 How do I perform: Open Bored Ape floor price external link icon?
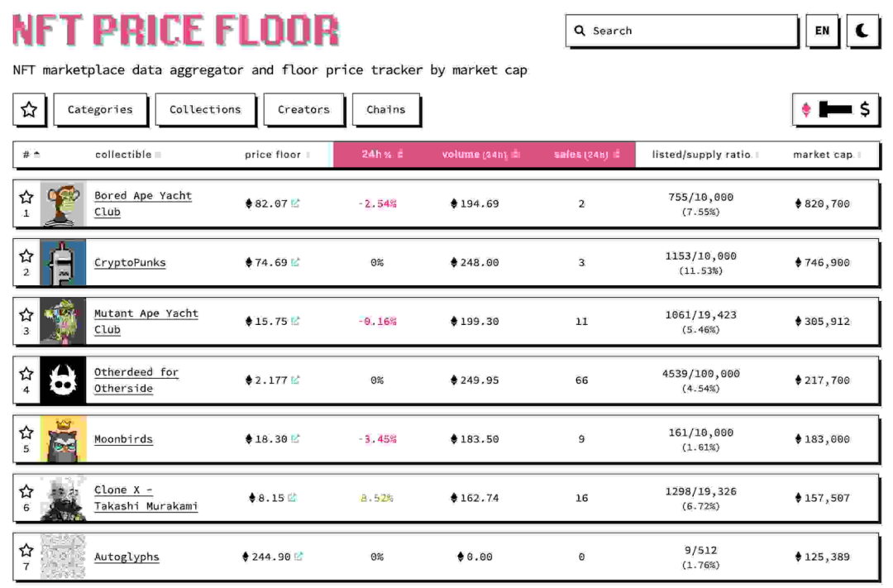pyautogui.click(x=295, y=203)
